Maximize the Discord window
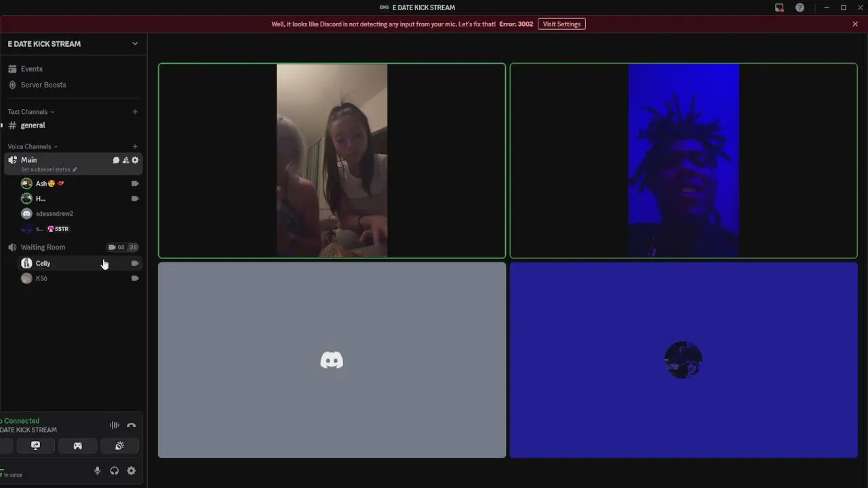This screenshot has height=488, width=868. point(844,7)
